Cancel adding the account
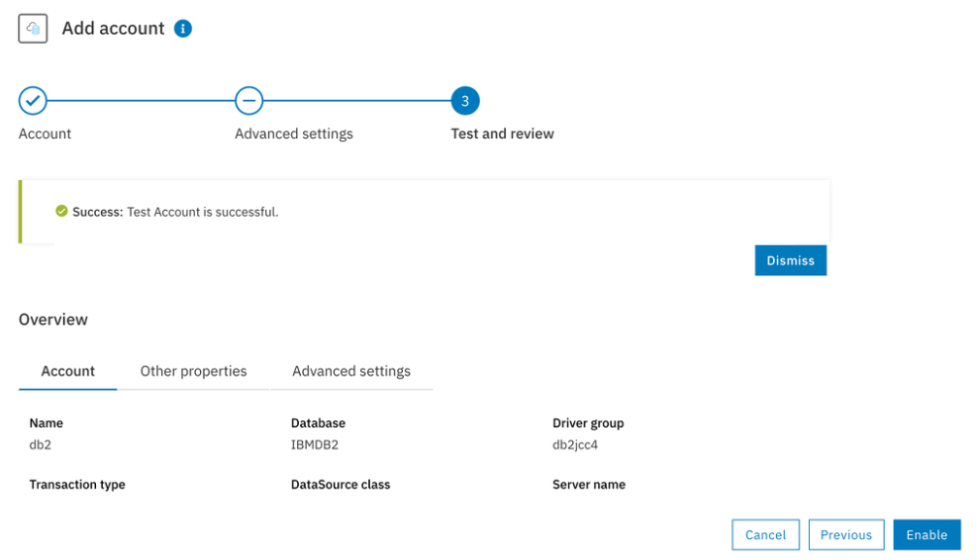Viewport: 979px width, 560px height. coord(765,535)
